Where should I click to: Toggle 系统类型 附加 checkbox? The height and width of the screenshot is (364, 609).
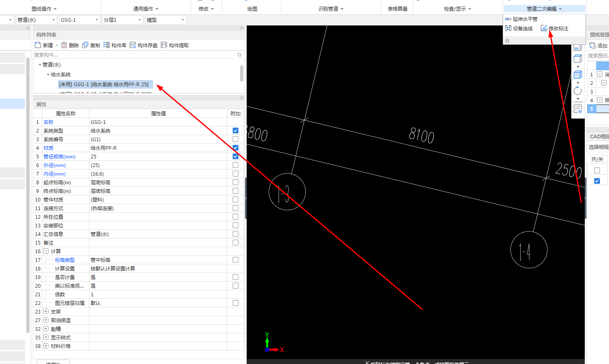click(236, 130)
